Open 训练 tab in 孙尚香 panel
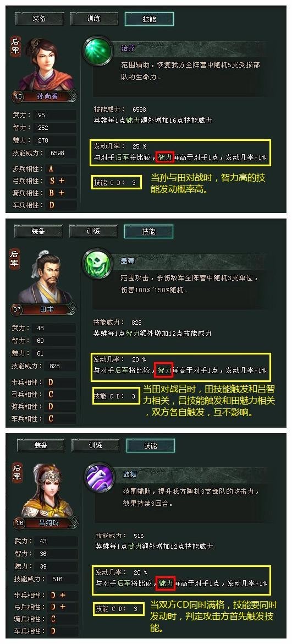 (94, 19)
